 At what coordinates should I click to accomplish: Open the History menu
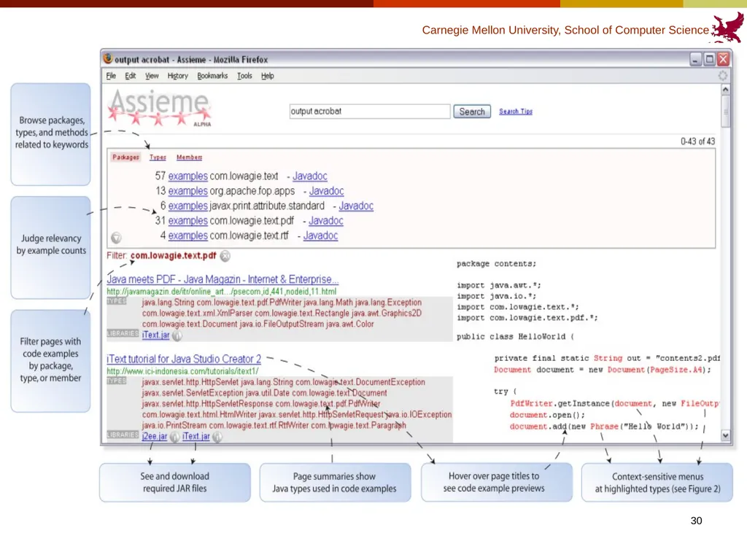point(178,76)
